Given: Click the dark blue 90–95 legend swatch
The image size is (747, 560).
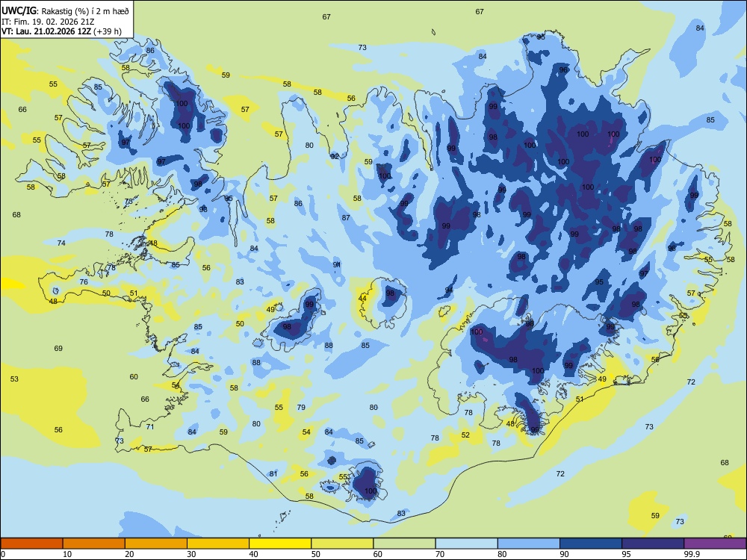Looking at the screenshot, I should (591, 544).
